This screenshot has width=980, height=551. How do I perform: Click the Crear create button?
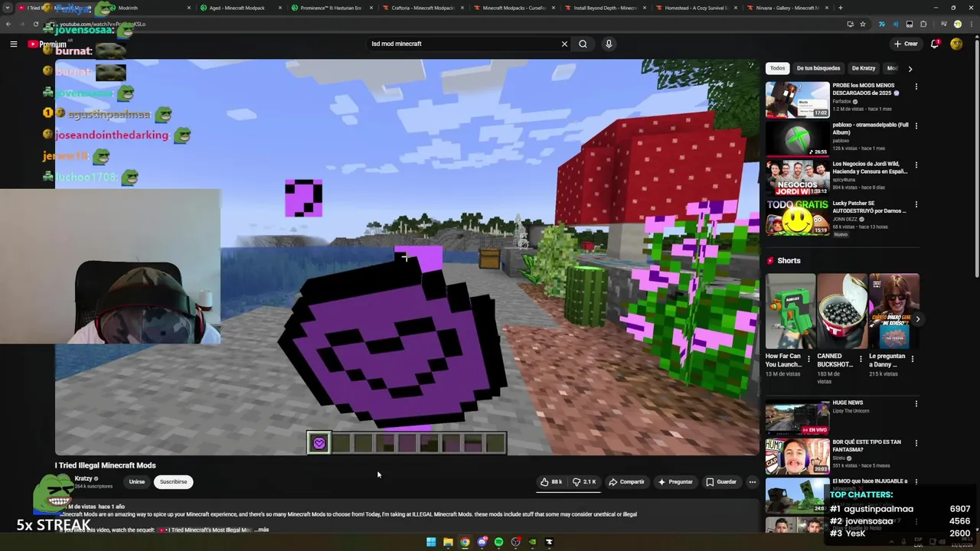coord(906,44)
